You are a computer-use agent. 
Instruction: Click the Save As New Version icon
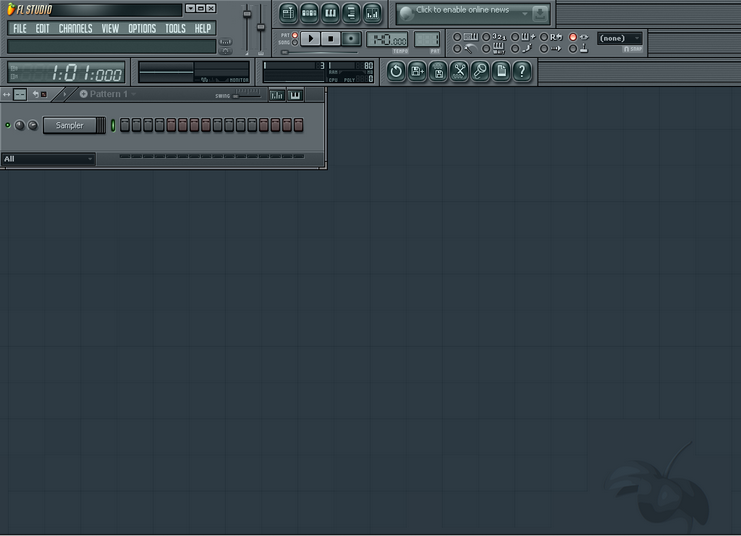click(x=417, y=71)
